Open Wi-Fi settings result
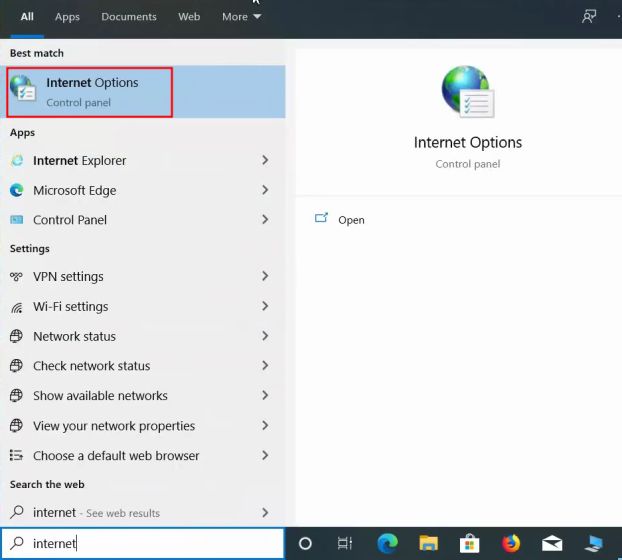This screenshot has height=560, width=622. (x=143, y=307)
